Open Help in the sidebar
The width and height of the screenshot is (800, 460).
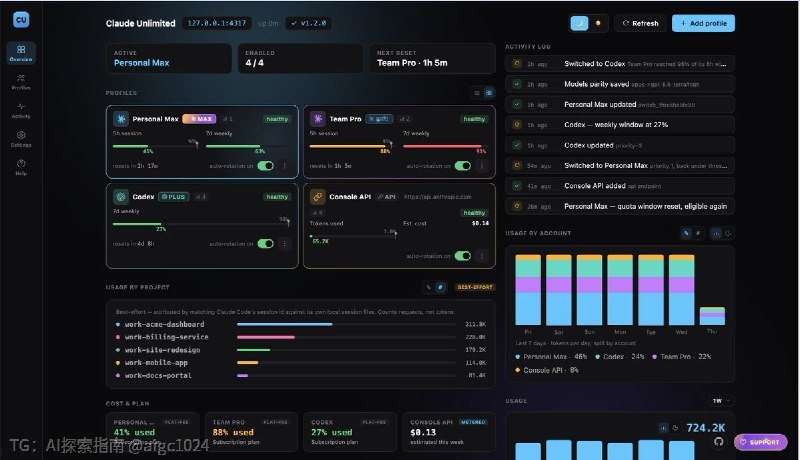pos(21,167)
